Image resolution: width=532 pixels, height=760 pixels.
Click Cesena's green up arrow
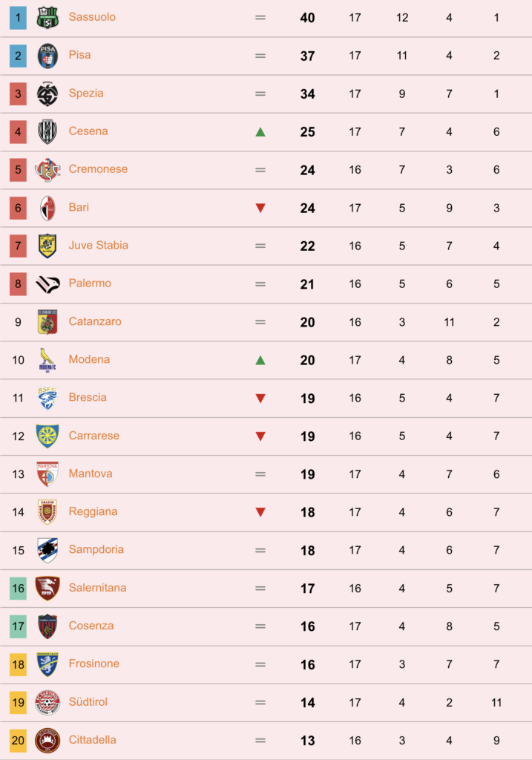pos(260,132)
